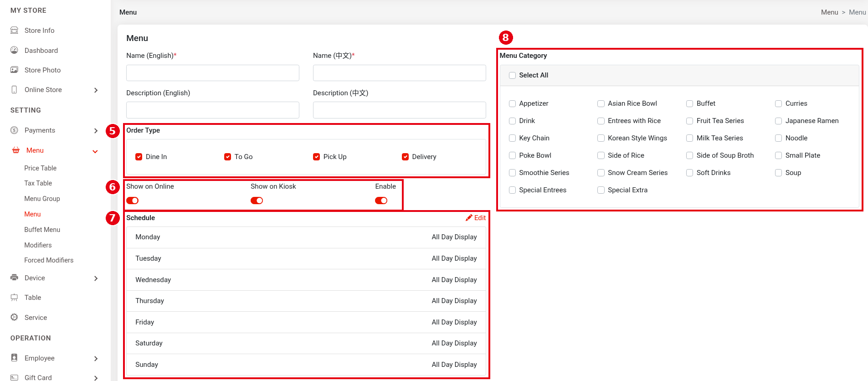The height and width of the screenshot is (381, 868).
Task: Check the Select All category box
Action: click(x=513, y=75)
